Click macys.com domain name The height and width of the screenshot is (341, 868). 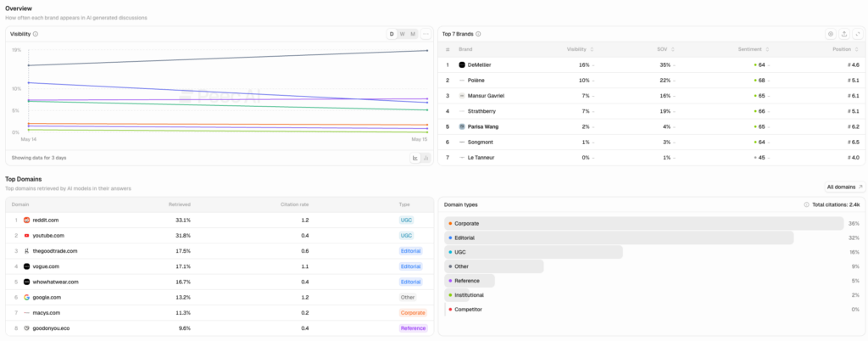click(x=47, y=313)
